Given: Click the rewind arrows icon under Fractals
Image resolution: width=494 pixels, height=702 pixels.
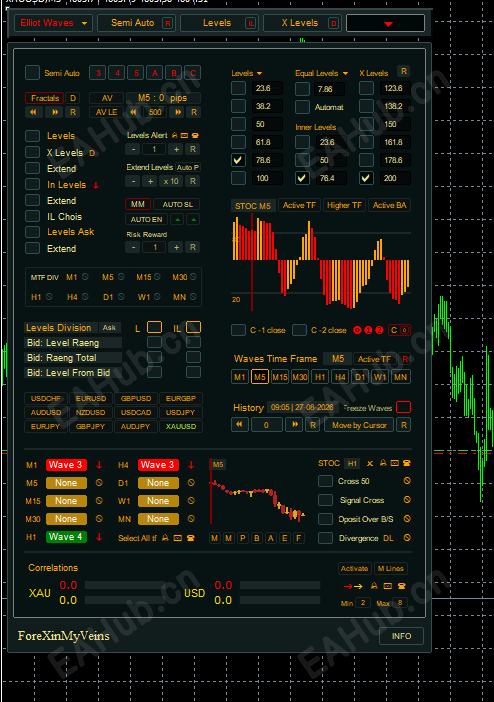Looking at the screenshot, I should click(x=33, y=112).
